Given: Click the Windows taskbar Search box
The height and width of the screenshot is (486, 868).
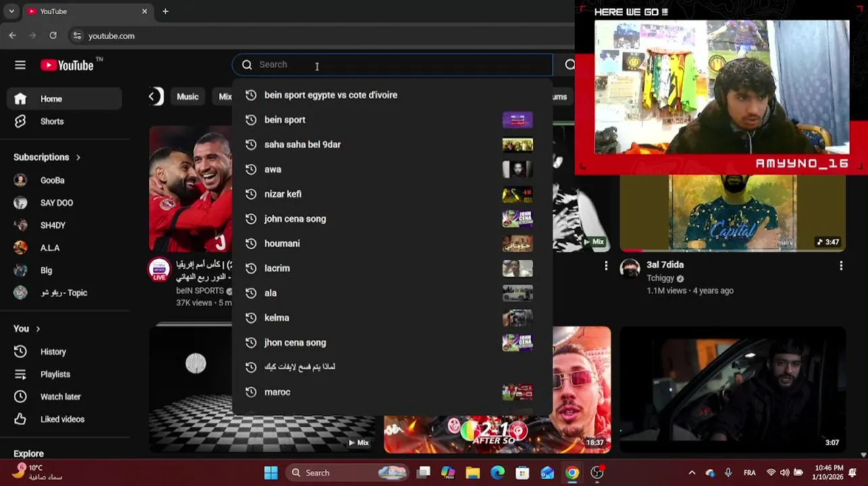Looking at the screenshot, I should (347, 473).
